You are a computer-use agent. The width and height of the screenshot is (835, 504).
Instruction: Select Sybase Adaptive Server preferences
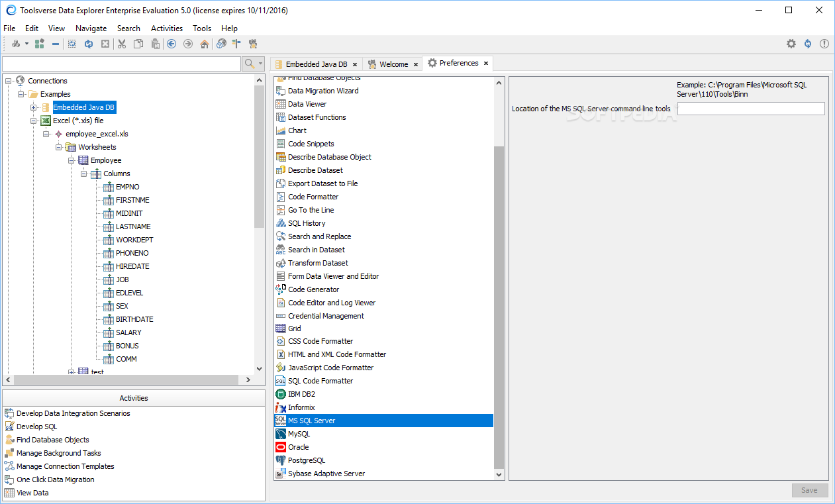(x=326, y=474)
